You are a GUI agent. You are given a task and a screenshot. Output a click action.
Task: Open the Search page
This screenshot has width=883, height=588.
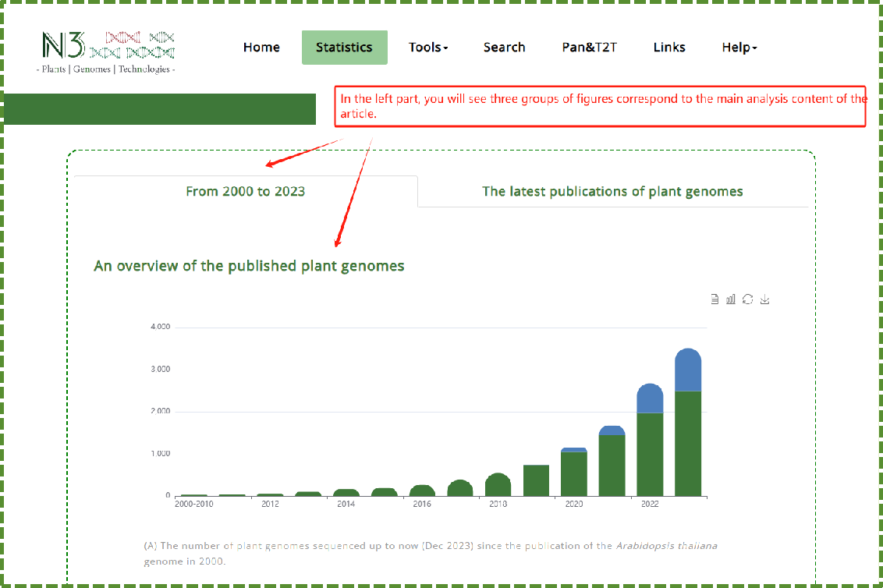pos(504,48)
